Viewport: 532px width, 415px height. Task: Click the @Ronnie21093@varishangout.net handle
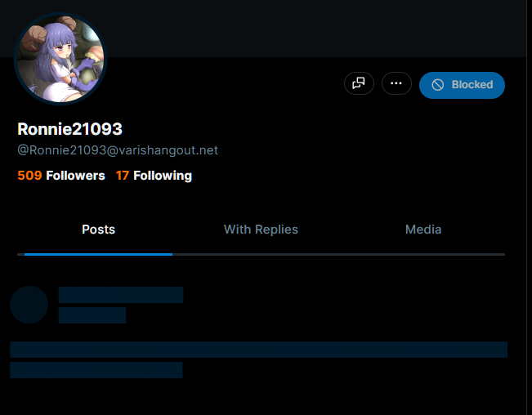point(118,150)
